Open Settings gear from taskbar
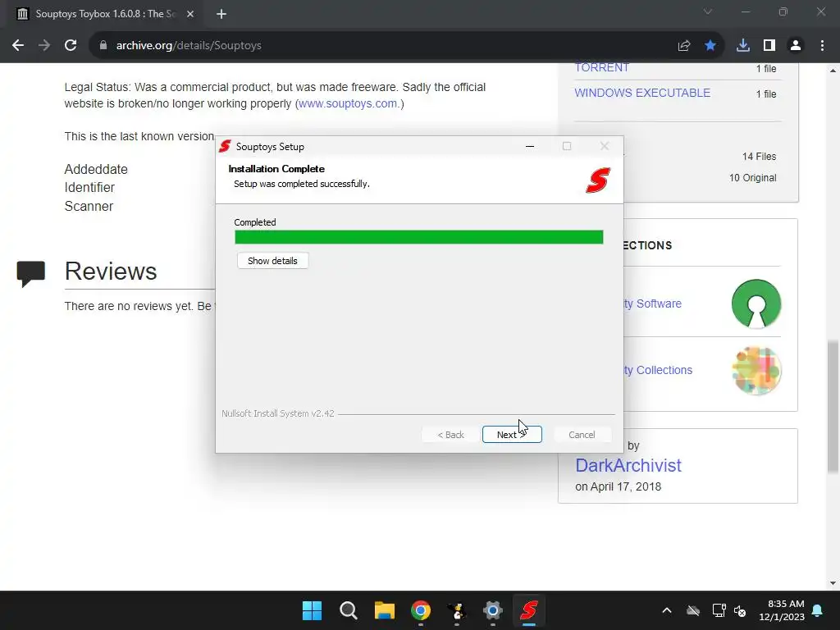The height and width of the screenshot is (630, 840). point(492,610)
